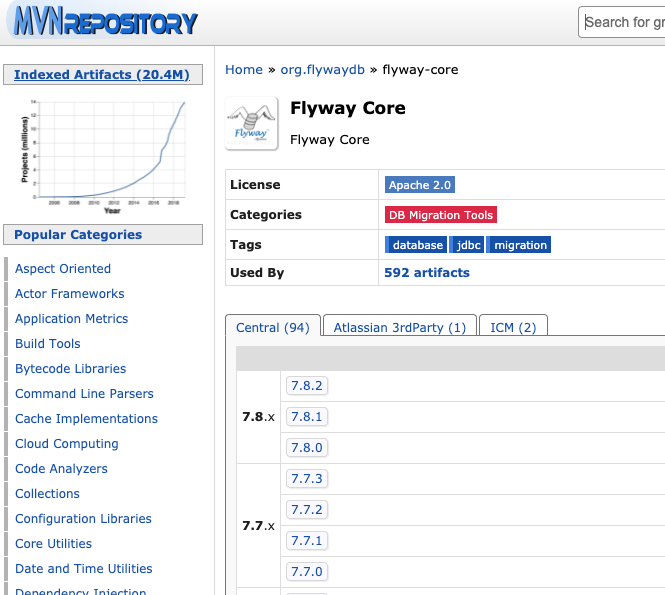Viewport: 665px width, 595px height.
Task: Click the projects growth chart thumbnail
Action: pyautogui.click(x=103, y=156)
